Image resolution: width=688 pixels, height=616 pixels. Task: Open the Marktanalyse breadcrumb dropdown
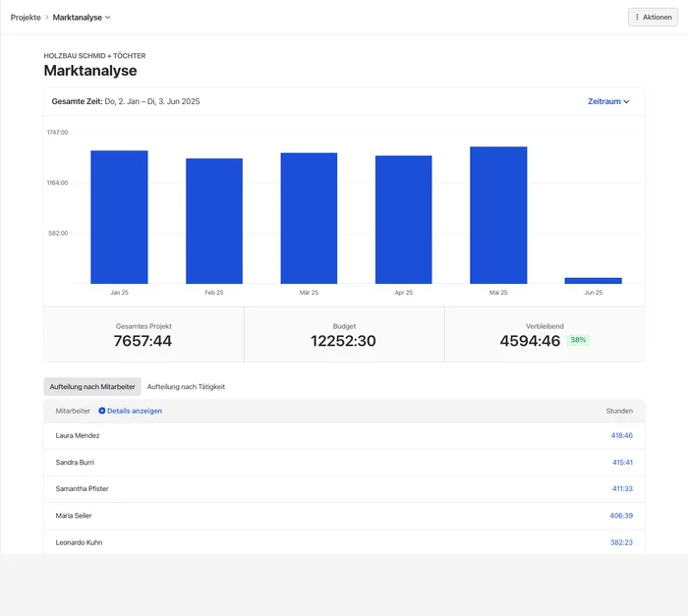(x=82, y=17)
